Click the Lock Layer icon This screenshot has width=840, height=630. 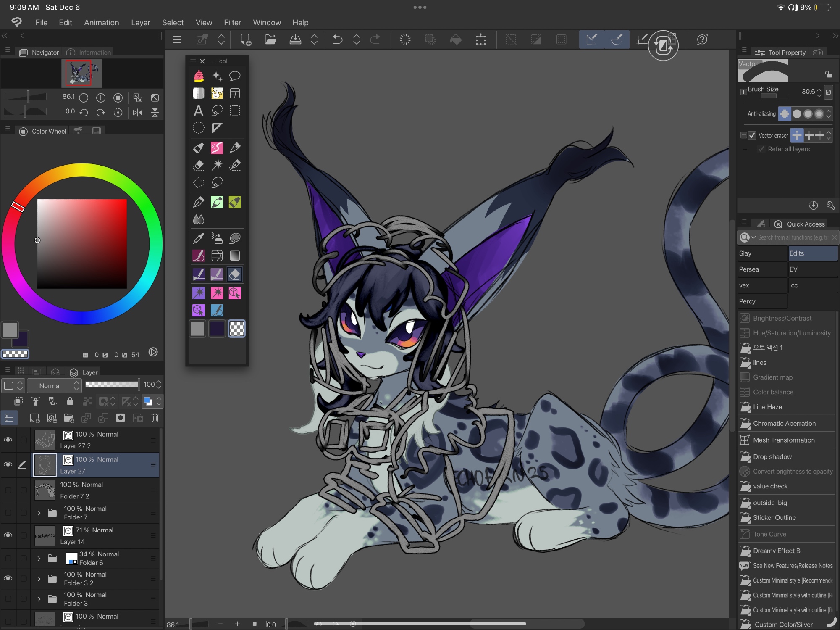tap(70, 401)
